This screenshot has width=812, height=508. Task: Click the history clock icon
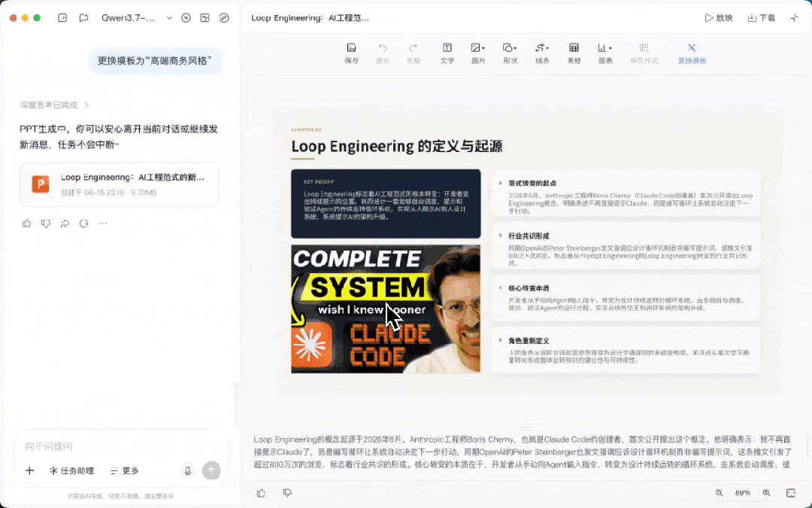pyautogui.click(x=186, y=17)
